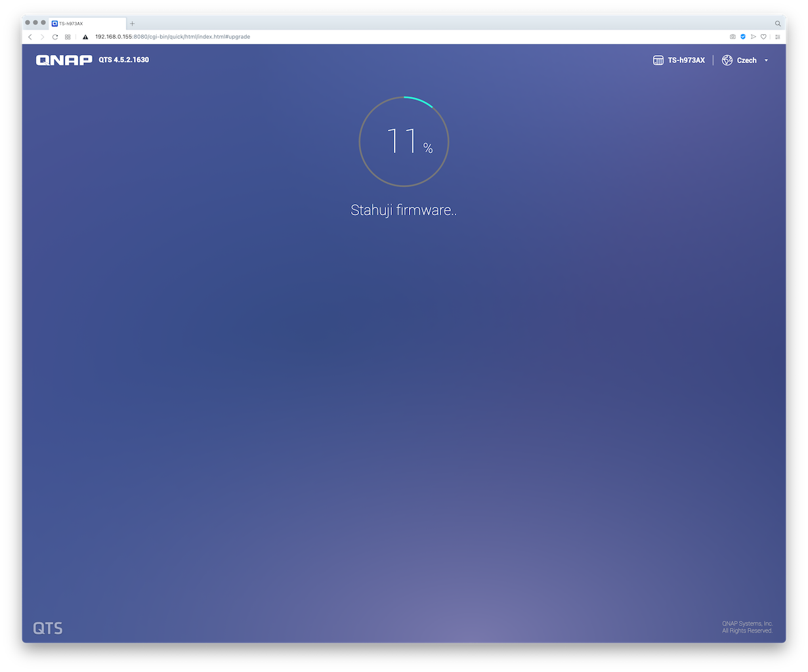
Task: Click the NAS device icon beside TS-h973AX
Action: 658,60
